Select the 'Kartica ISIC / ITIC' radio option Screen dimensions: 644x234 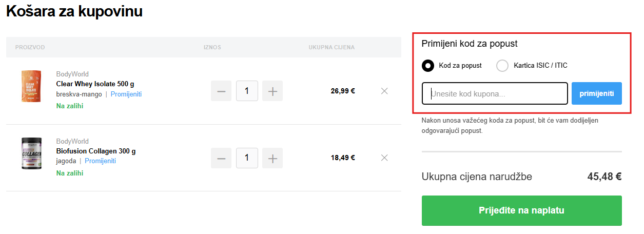point(503,66)
